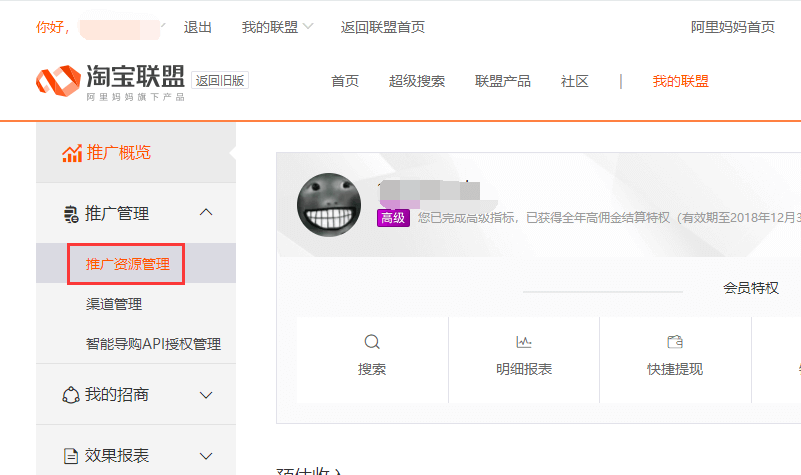Click the 明细报表 chart icon
This screenshot has width=801, height=475.
523,343
